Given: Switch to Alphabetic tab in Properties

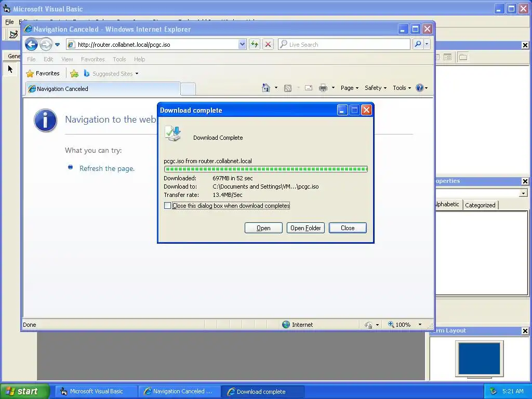Looking at the screenshot, I should (447, 204).
